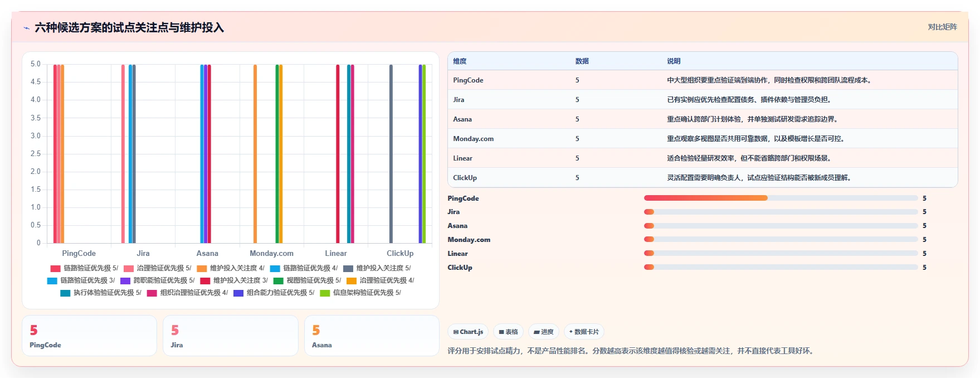Toggle the 组合能力验证优先级 5/ legend entry

(x=274, y=293)
